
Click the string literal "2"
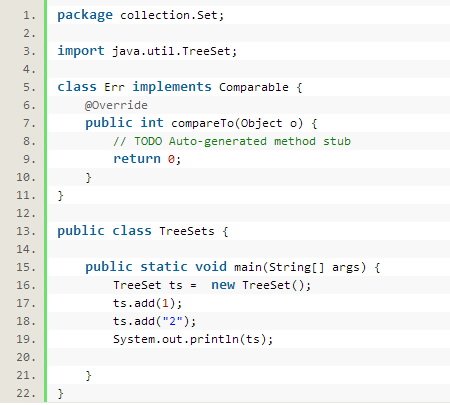pyautogui.click(x=172, y=321)
